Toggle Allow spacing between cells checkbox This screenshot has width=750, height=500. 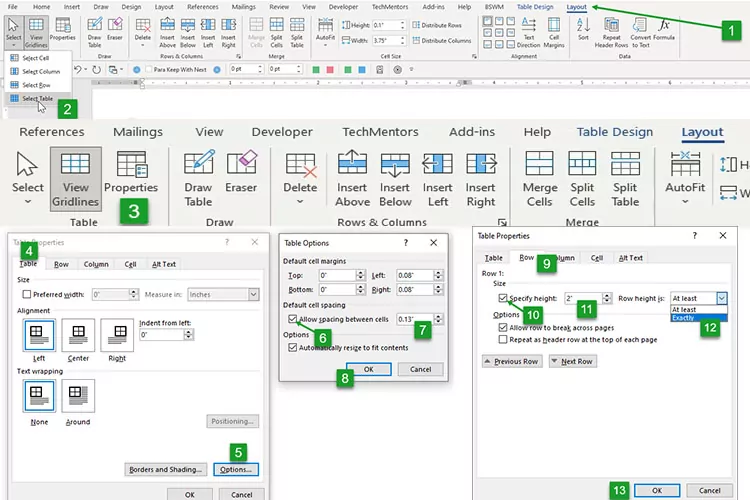click(x=292, y=319)
